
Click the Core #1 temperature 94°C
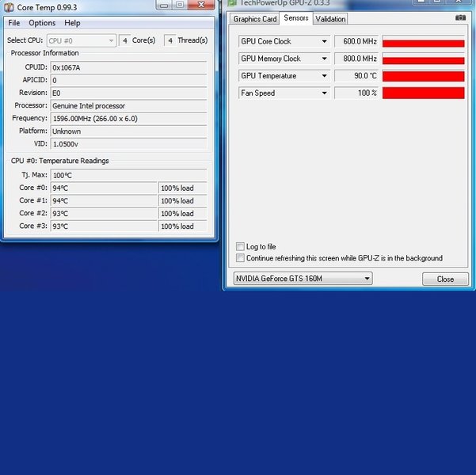point(104,200)
